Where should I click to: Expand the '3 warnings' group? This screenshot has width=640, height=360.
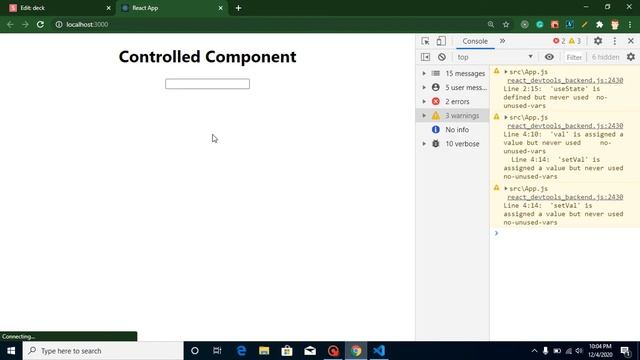424,116
